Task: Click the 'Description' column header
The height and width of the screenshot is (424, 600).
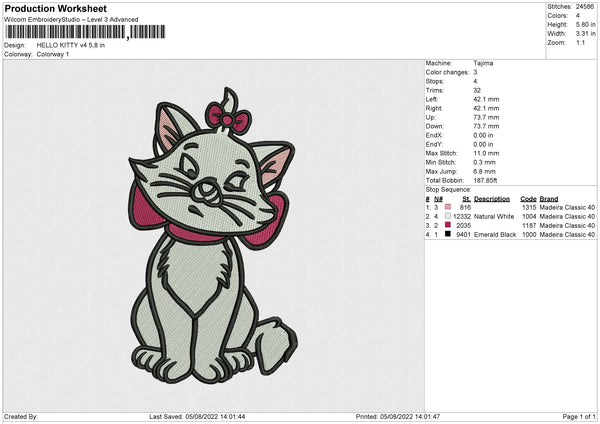Action: (492, 199)
